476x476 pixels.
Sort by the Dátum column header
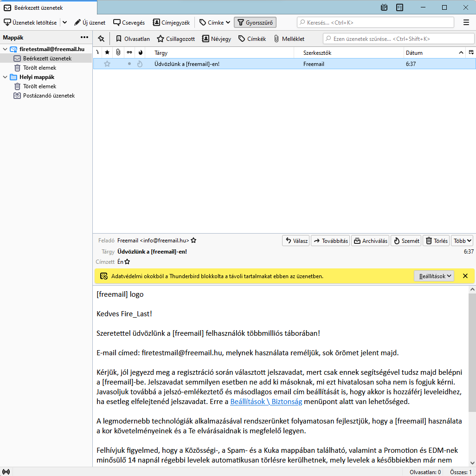pos(435,52)
